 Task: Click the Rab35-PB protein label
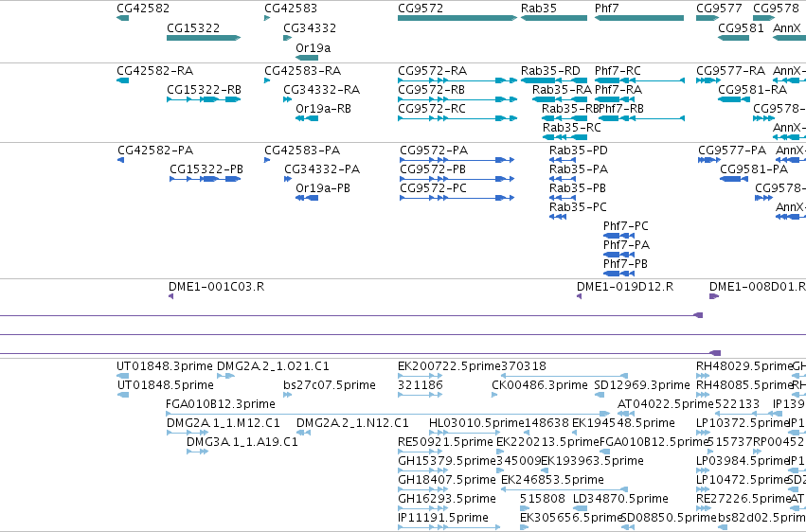click(x=577, y=188)
